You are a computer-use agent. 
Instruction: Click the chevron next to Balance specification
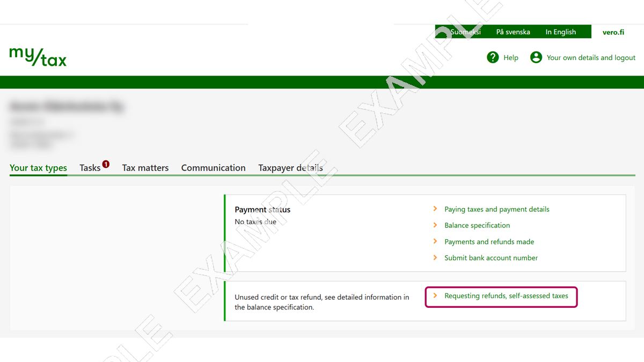435,225
